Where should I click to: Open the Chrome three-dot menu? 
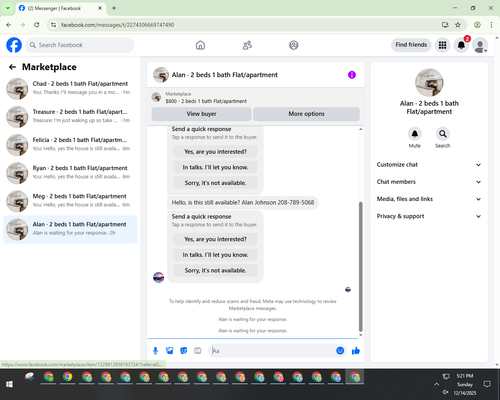click(x=491, y=25)
